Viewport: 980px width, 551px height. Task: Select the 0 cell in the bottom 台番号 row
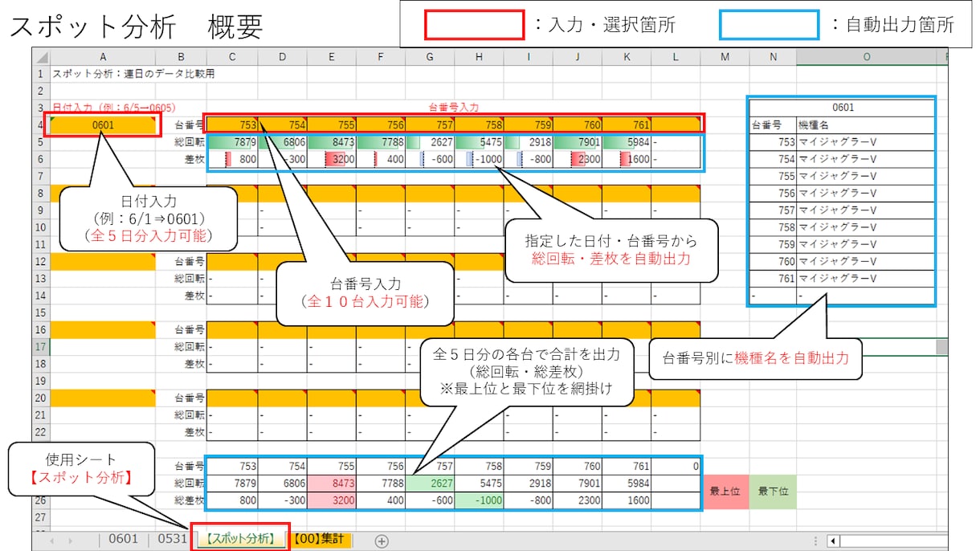pos(676,465)
